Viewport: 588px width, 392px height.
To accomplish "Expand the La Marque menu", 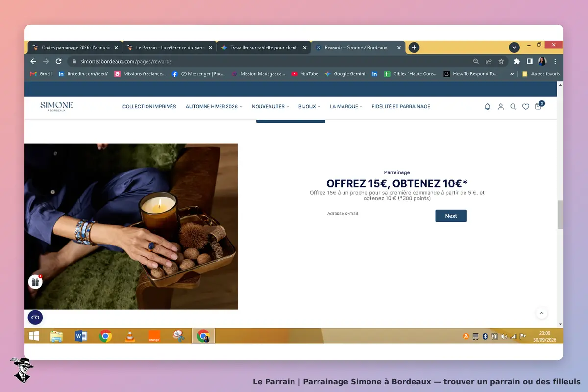I will [x=346, y=106].
